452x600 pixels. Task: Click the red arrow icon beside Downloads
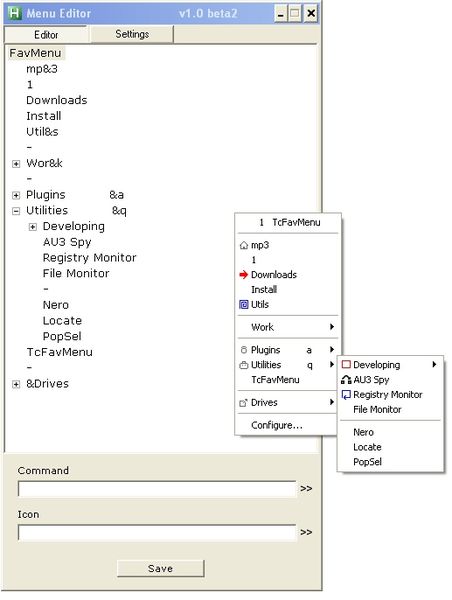[x=243, y=275]
